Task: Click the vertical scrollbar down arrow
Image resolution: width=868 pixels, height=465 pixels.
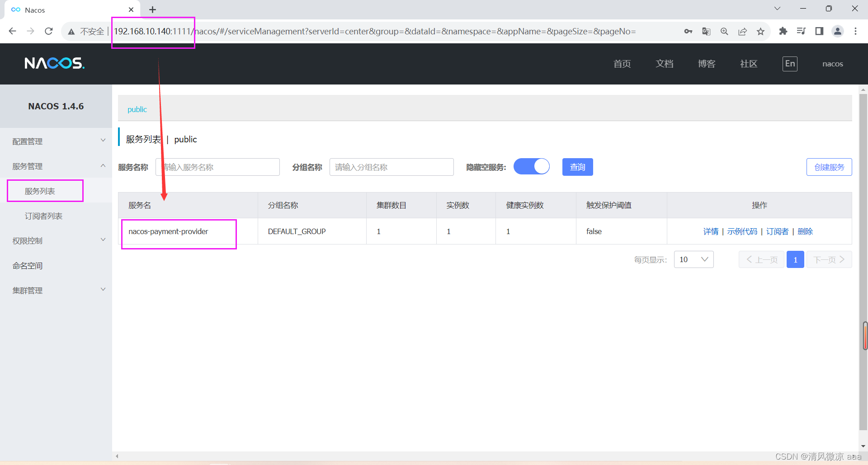Action: coord(863,446)
